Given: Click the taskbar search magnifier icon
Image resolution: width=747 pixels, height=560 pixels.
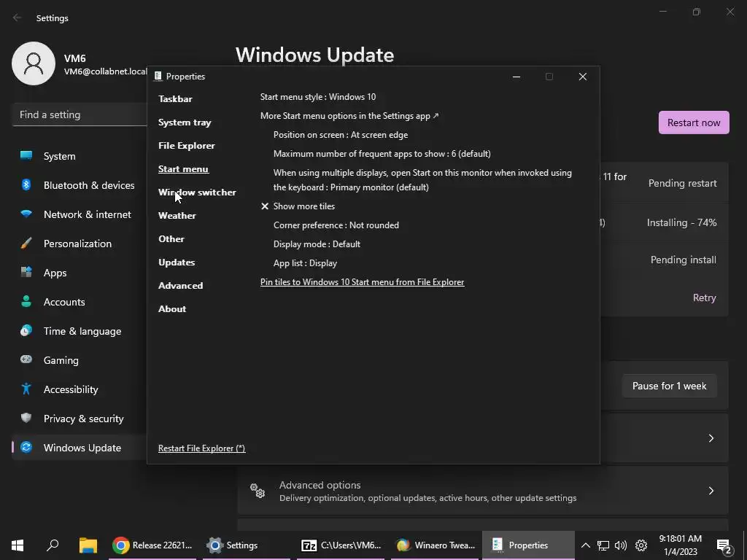Looking at the screenshot, I should coord(53,545).
